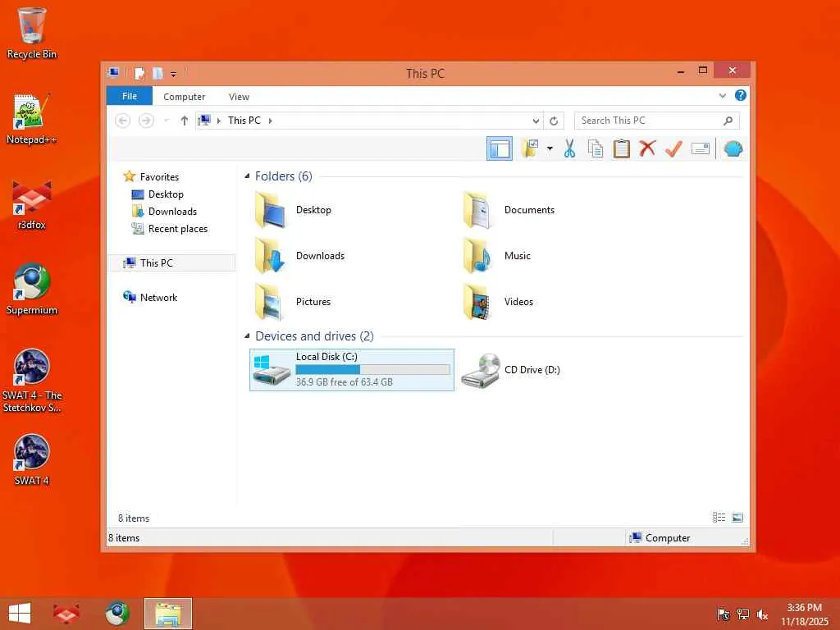Switch to details view icon

tap(719, 518)
